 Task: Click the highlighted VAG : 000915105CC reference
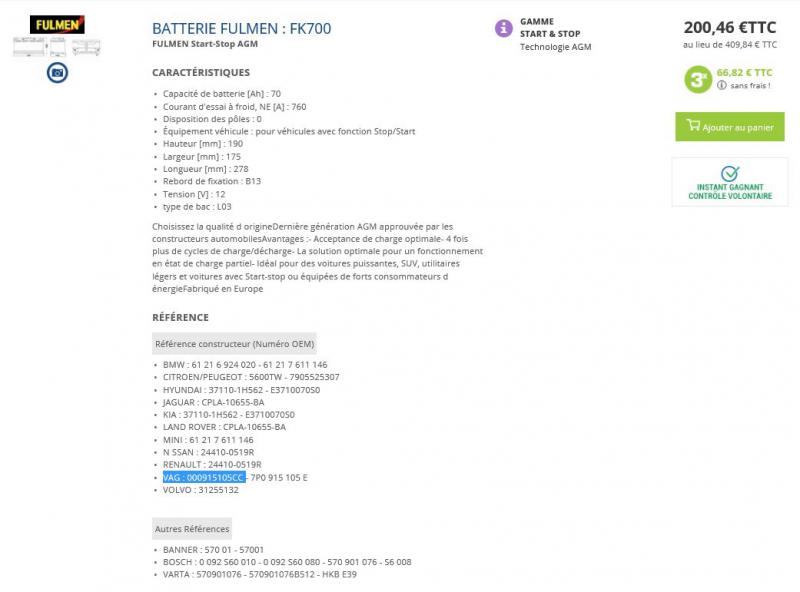(x=204, y=477)
